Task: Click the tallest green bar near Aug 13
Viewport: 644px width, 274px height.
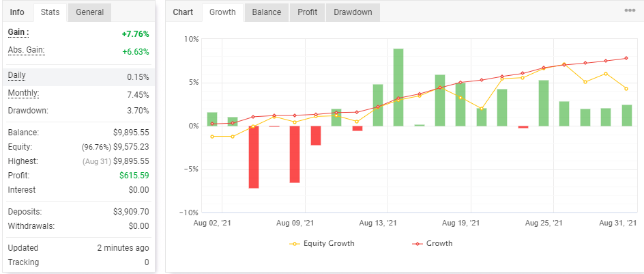Action: click(398, 87)
